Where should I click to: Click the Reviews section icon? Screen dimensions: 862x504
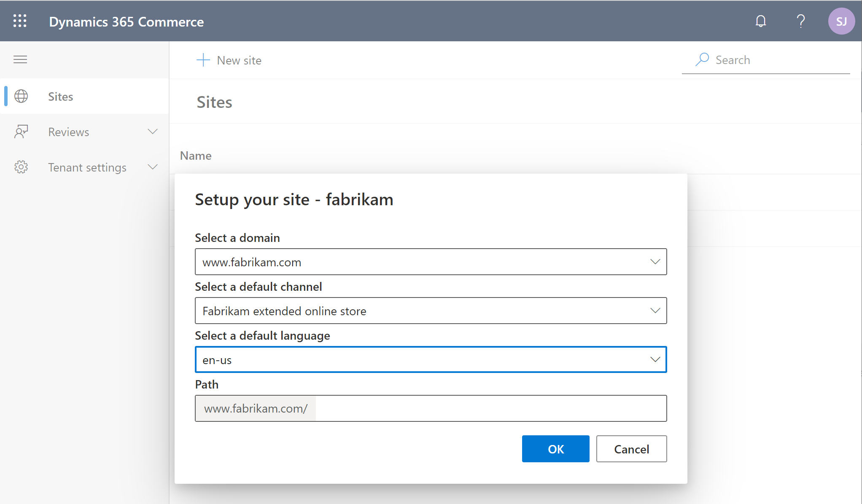[x=21, y=131]
